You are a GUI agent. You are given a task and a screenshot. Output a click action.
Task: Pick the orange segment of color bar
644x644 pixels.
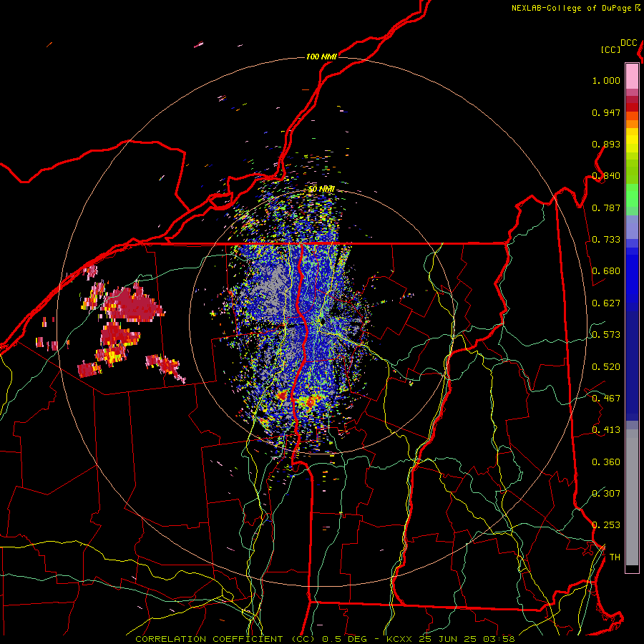632,124
